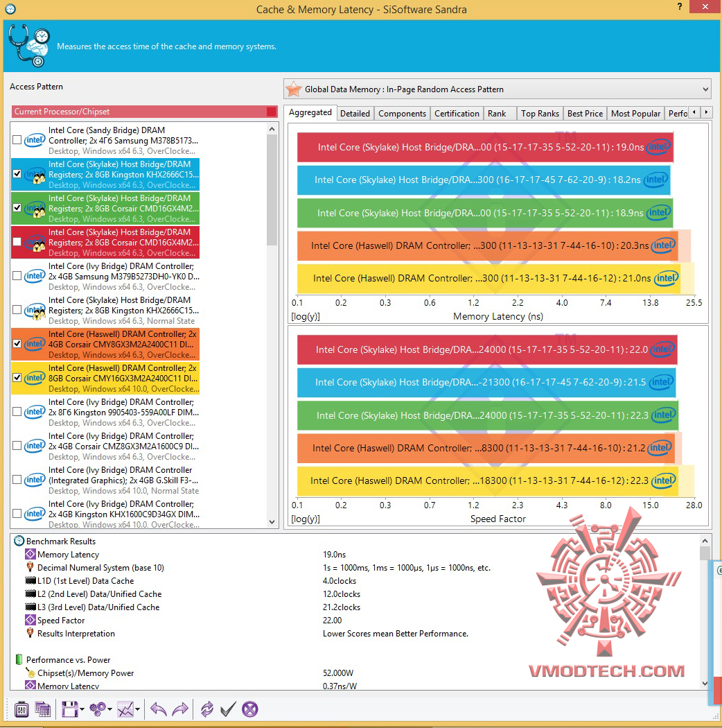722x728 pixels.
Task: Open the Best Price tab
Action: [x=585, y=114]
